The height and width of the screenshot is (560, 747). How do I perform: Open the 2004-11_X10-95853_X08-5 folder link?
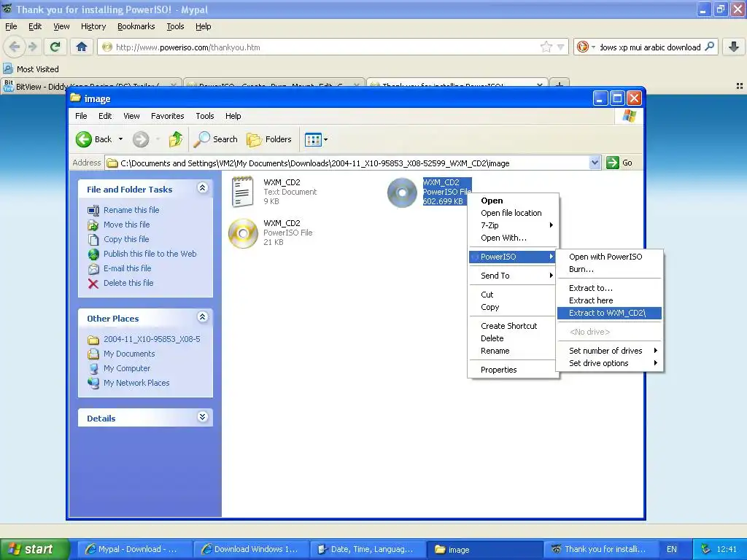(152, 339)
